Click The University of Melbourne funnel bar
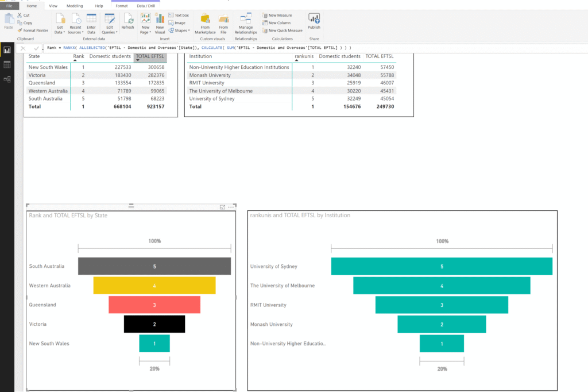Screen dimensions: 588x392 442,286
